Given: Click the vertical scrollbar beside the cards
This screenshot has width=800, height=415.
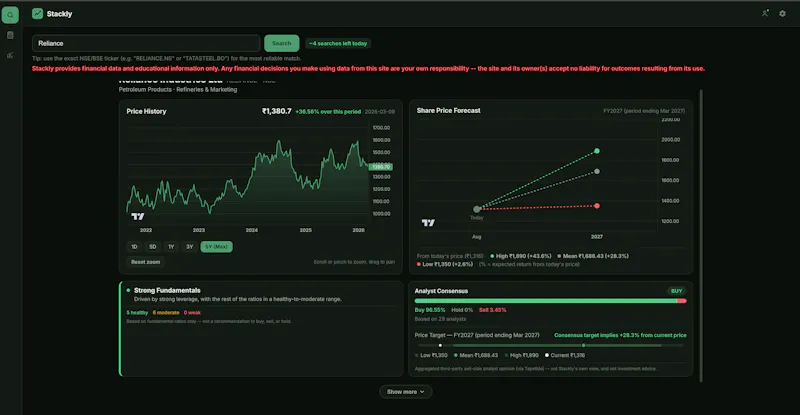Looking at the screenshot, I should click(x=701, y=235).
